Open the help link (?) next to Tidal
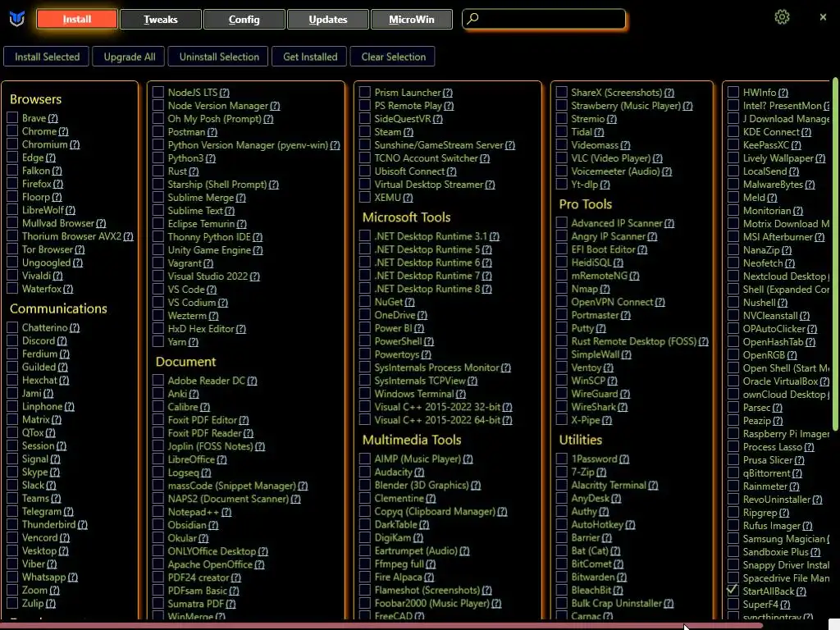Viewport: 840px width, 630px height. (x=599, y=132)
